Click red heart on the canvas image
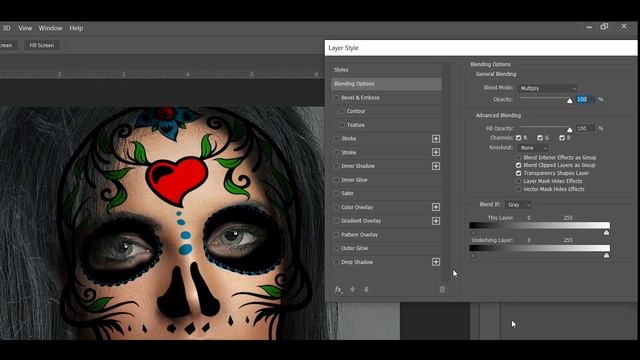 click(x=177, y=180)
